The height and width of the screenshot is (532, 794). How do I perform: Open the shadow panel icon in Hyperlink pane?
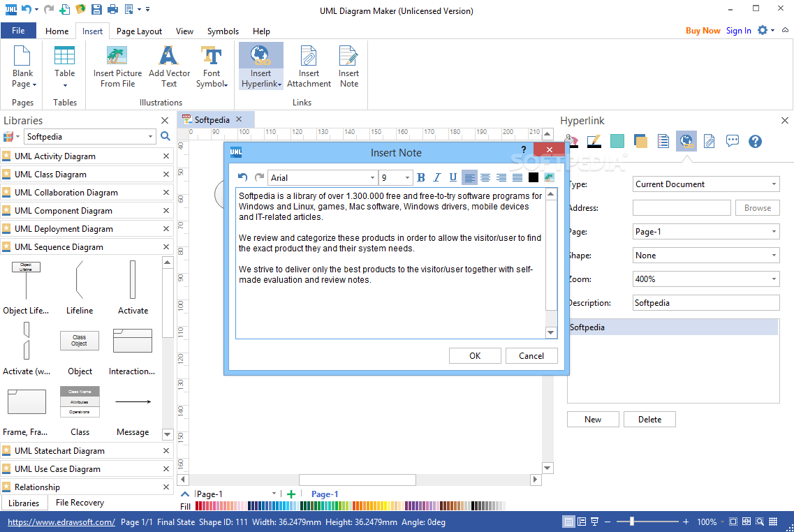pyautogui.click(x=640, y=141)
